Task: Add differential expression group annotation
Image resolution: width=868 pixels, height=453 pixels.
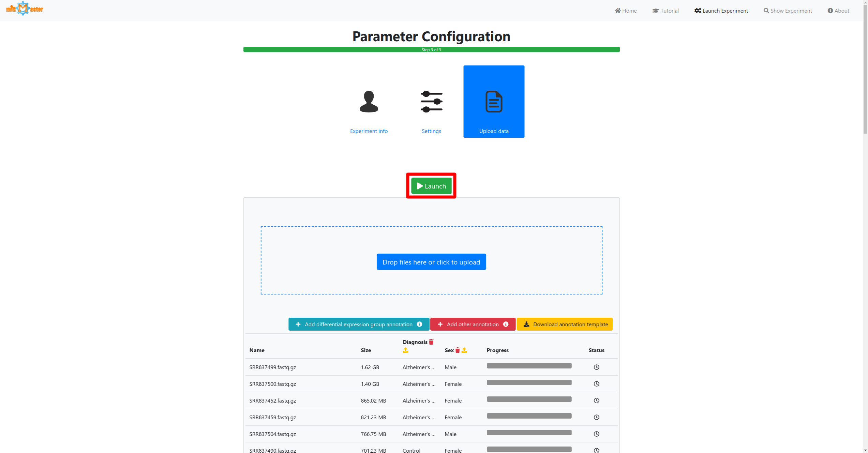Action: tap(355, 324)
